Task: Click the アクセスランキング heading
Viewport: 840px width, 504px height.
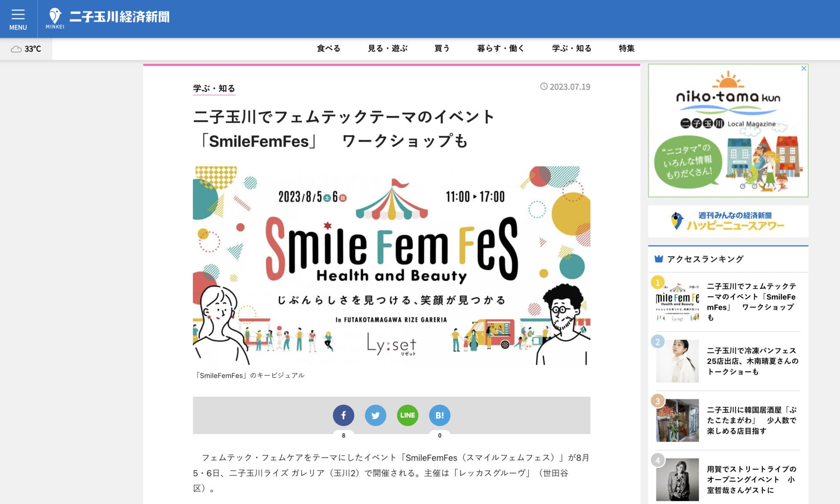Action: (705, 259)
